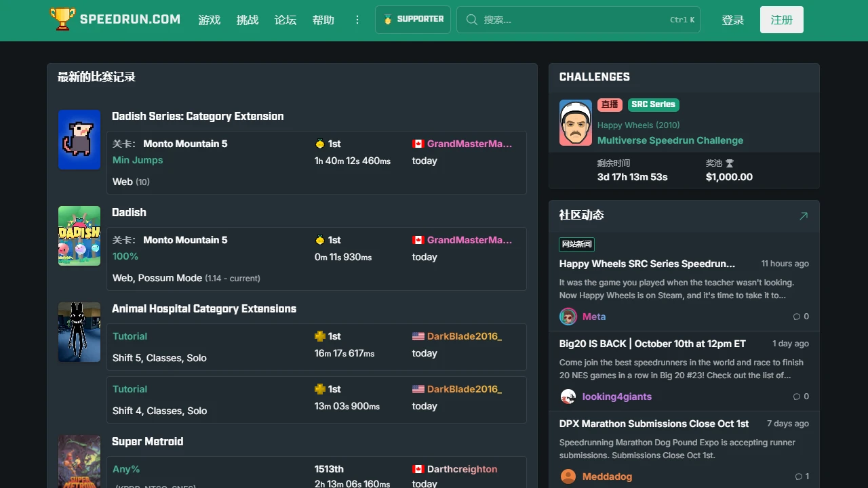Viewport: 868px width, 488px height.
Task: Click the 1h 40m 12s 460ms run time
Action: pyautogui.click(x=353, y=161)
